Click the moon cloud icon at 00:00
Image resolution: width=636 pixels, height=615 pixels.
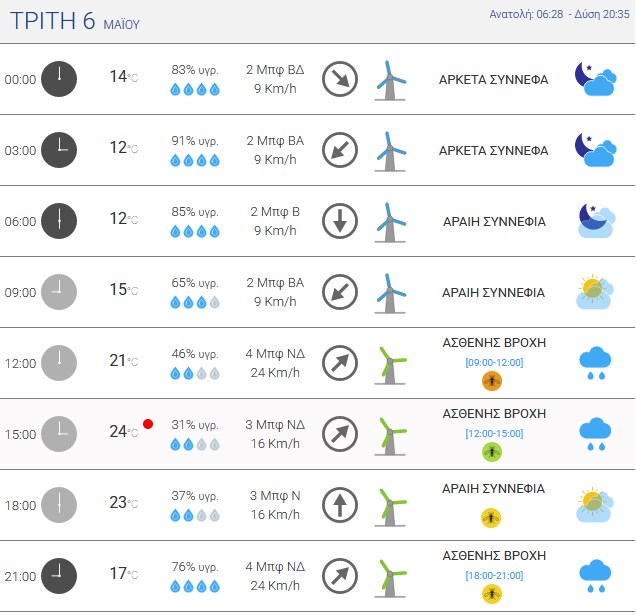tap(595, 79)
